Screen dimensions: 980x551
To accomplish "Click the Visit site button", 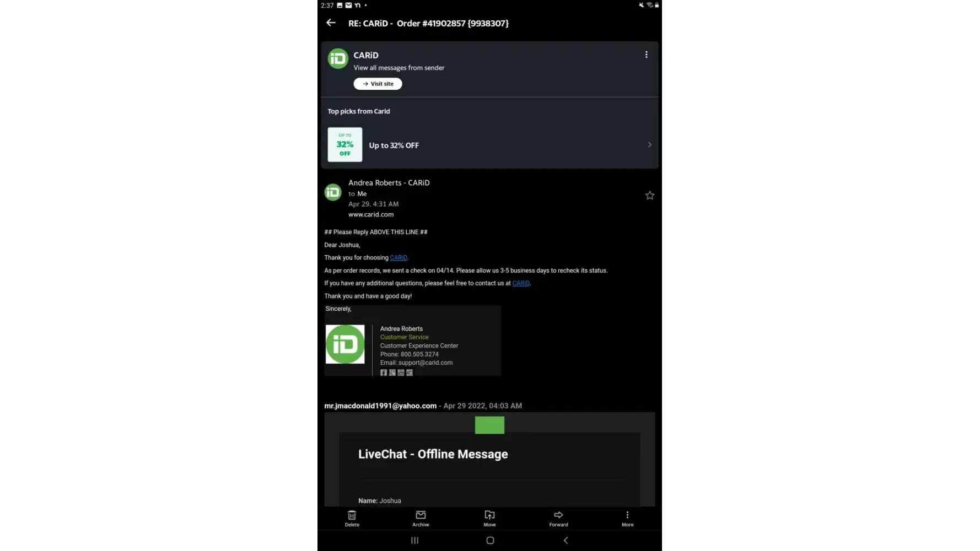I will 378,84.
